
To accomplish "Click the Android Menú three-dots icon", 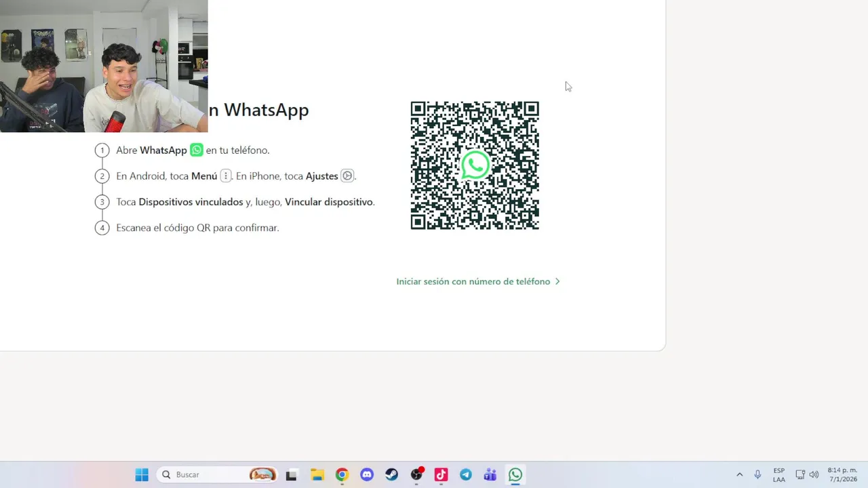I will coord(226,176).
